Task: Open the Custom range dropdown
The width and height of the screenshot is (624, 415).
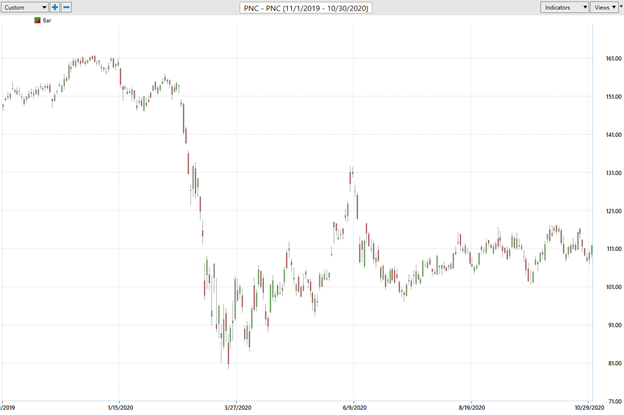Action: [x=25, y=7]
